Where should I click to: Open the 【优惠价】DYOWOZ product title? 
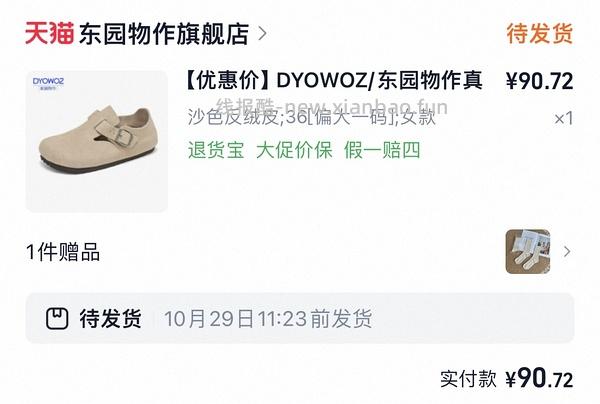click(333, 80)
